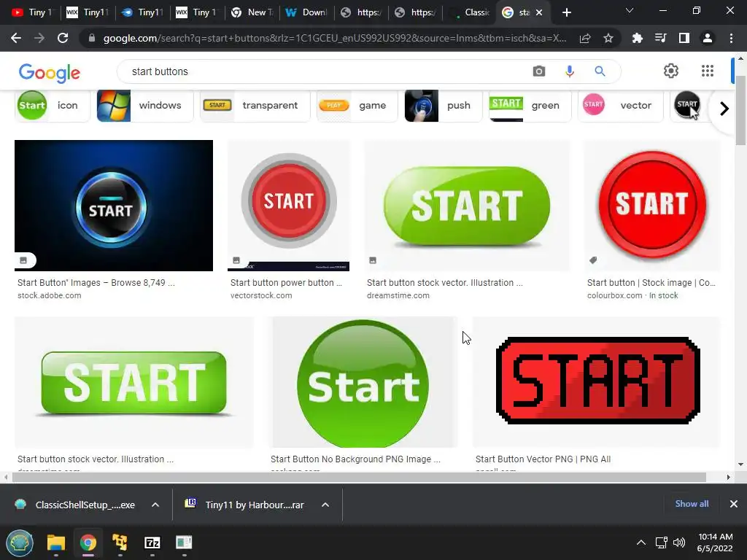Screen dimensions: 747x560
Task: Switch to the second Wix 'Tiny 1' tab
Action: pos(197,12)
